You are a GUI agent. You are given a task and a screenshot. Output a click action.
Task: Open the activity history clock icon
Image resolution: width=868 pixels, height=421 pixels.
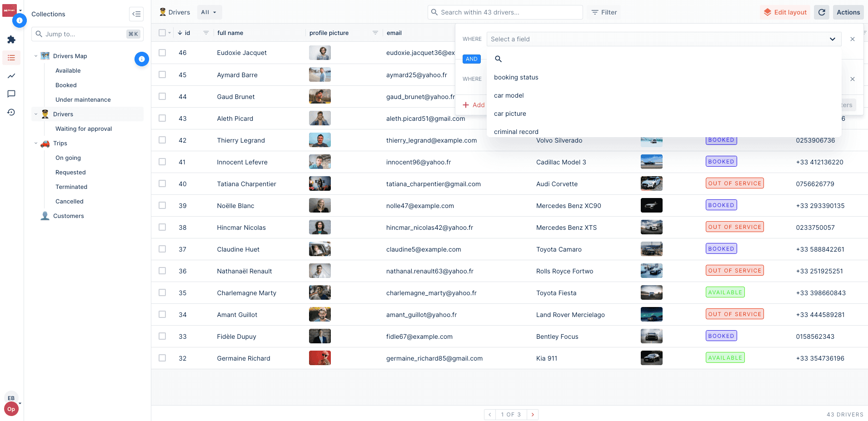pos(11,112)
